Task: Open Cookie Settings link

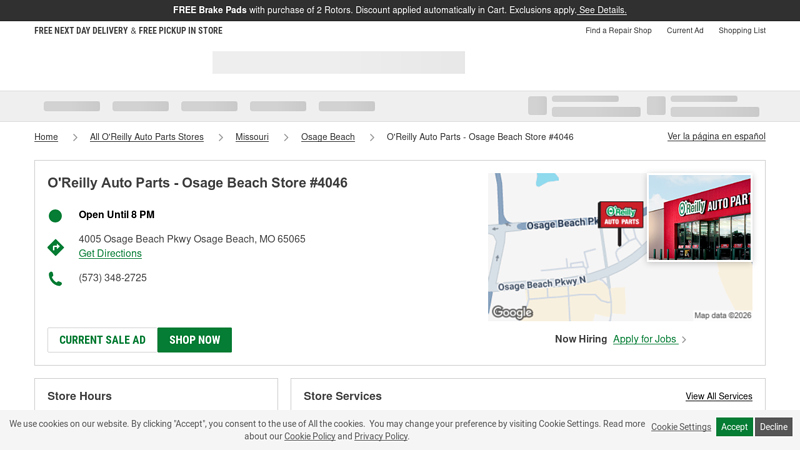Action: point(681,427)
